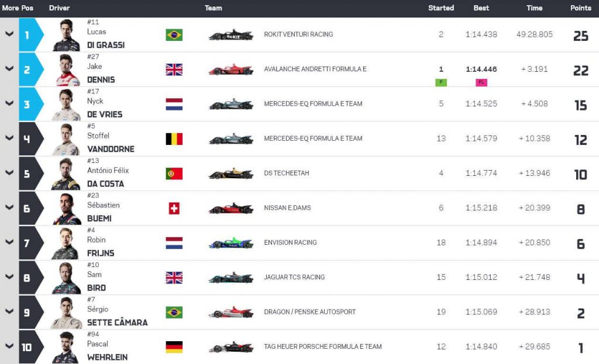Expand the chevron beside Pascal Wehrlein
The image size is (599, 364).
(9, 347)
